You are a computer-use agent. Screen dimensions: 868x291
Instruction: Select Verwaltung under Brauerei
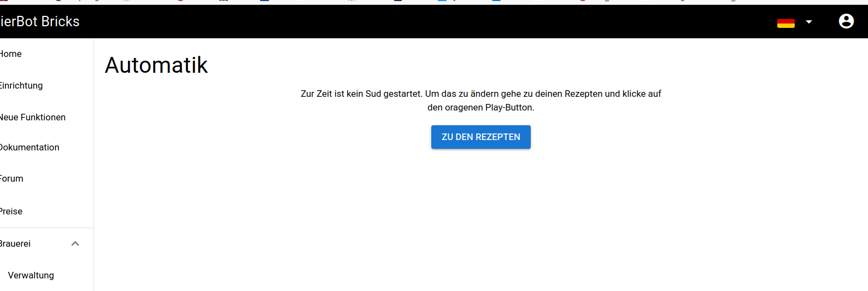click(x=31, y=275)
